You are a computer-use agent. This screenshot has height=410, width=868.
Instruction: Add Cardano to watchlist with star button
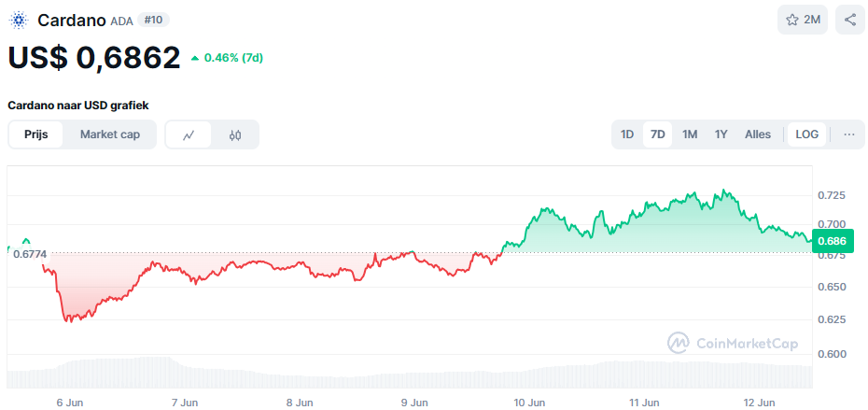click(x=802, y=20)
